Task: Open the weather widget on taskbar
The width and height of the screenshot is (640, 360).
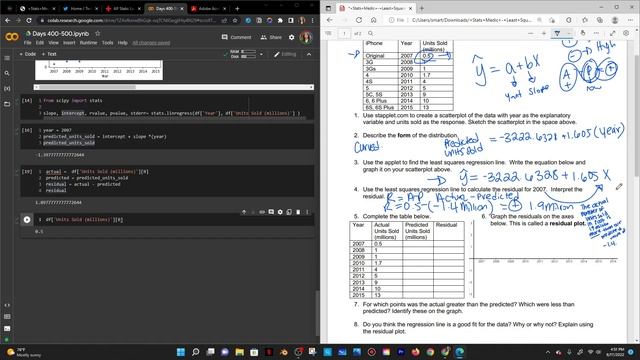Action: [x=24, y=352]
